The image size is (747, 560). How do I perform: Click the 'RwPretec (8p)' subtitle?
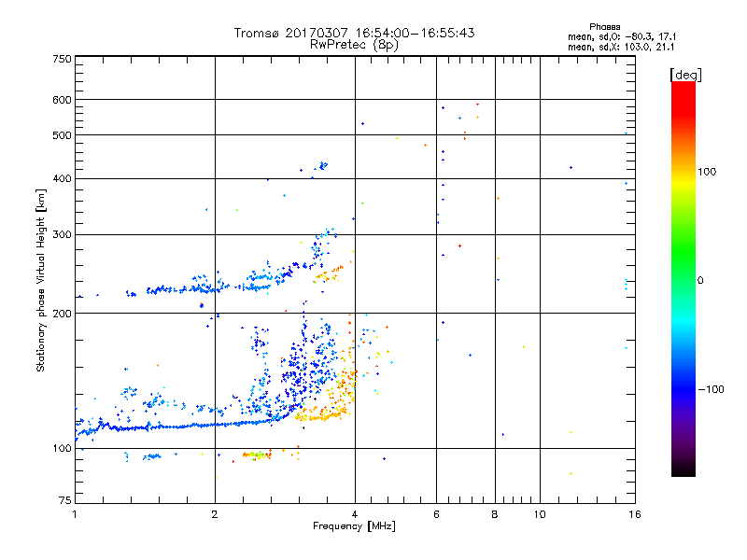[x=354, y=45]
